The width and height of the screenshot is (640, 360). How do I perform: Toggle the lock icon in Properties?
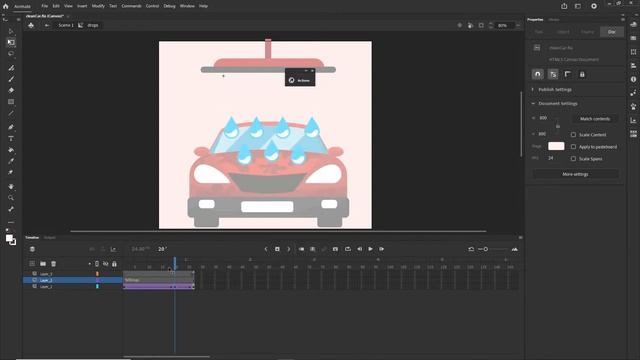pyautogui.click(x=582, y=74)
